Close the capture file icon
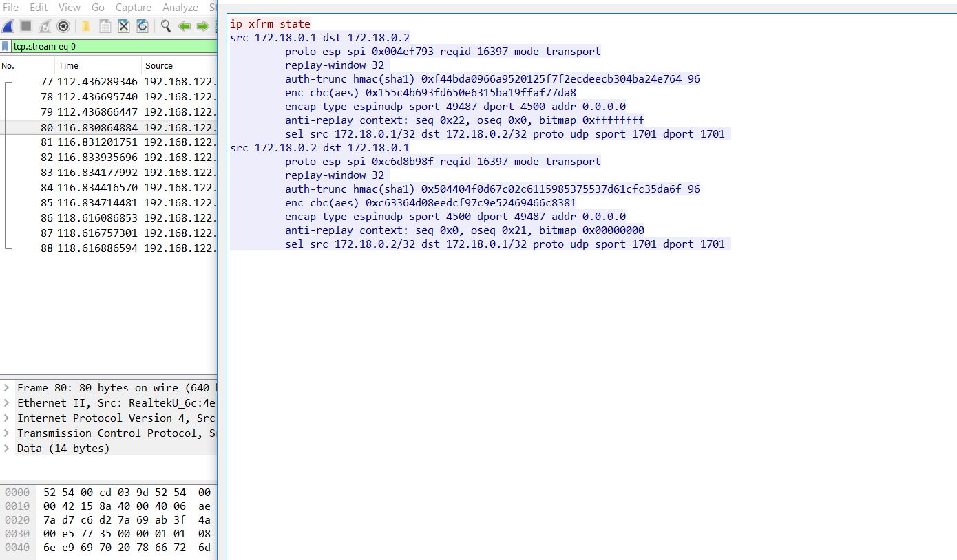 (123, 26)
